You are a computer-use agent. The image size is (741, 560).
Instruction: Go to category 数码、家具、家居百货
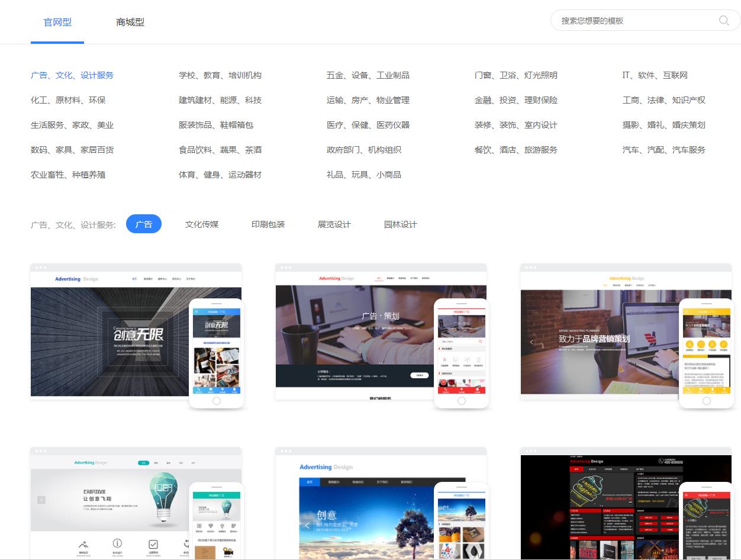72,150
